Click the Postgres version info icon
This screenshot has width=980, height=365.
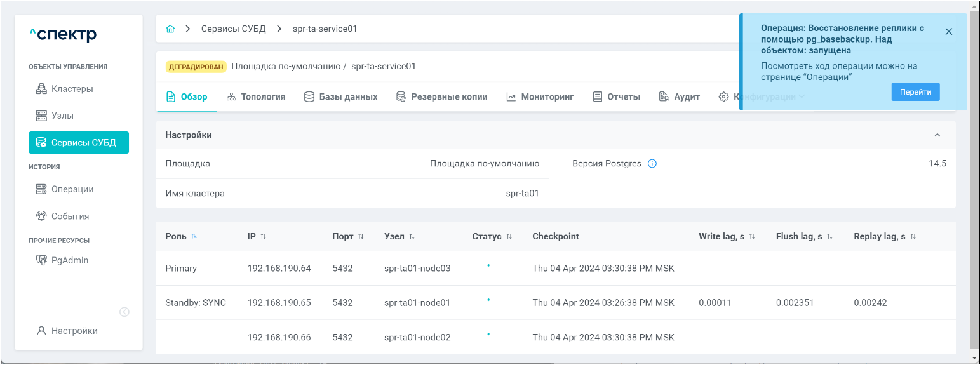652,164
